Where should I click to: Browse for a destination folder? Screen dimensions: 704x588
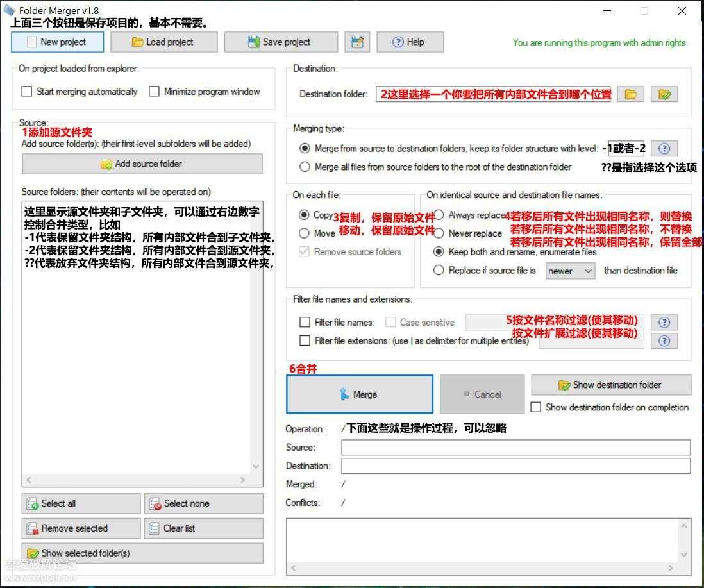631,94
